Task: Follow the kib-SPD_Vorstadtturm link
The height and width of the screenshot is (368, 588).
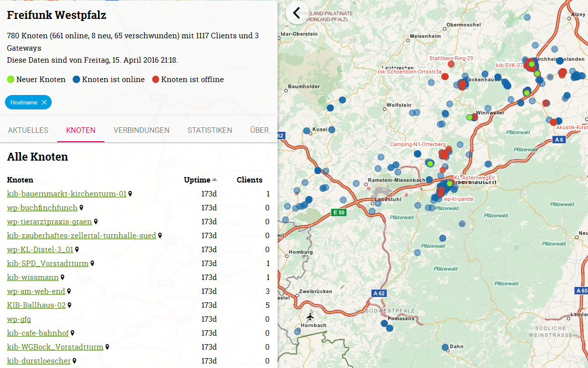Action: (x=48, y=264)
